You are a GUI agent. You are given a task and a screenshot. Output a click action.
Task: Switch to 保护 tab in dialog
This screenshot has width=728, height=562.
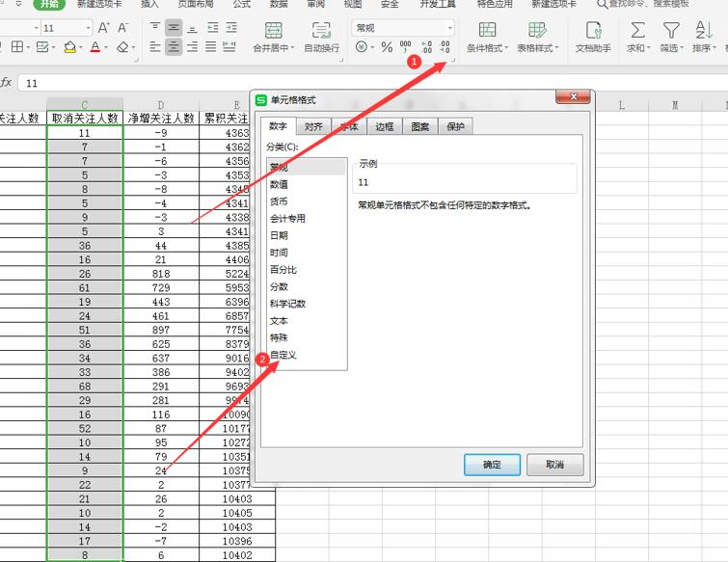coord(455,126)
